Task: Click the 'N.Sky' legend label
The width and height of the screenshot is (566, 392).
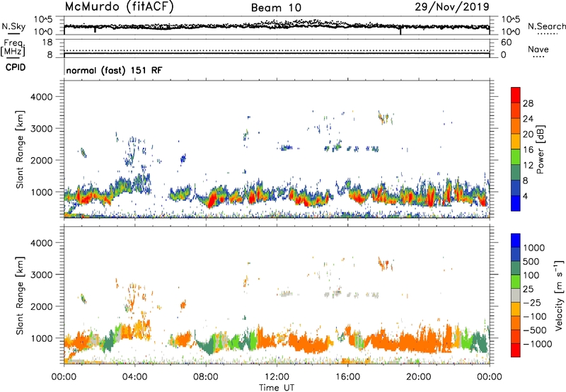Action: [13, 26]
